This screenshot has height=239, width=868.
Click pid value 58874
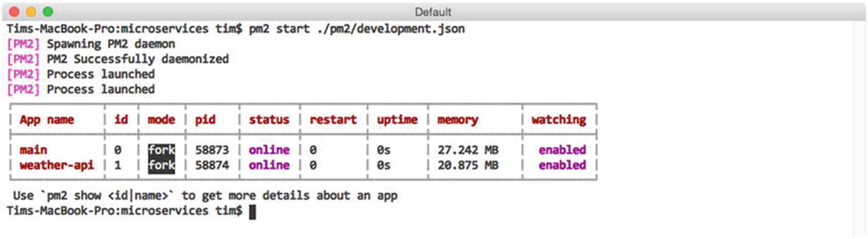click(x=212, y=165)
